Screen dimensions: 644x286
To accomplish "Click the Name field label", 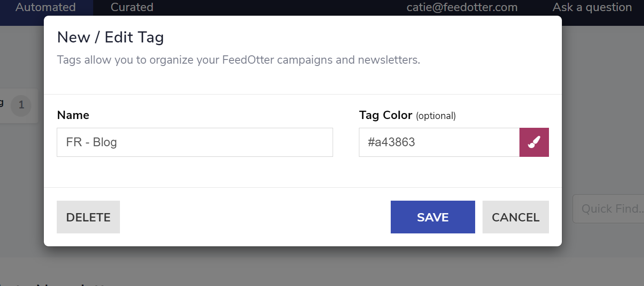I will coord(73,115).
